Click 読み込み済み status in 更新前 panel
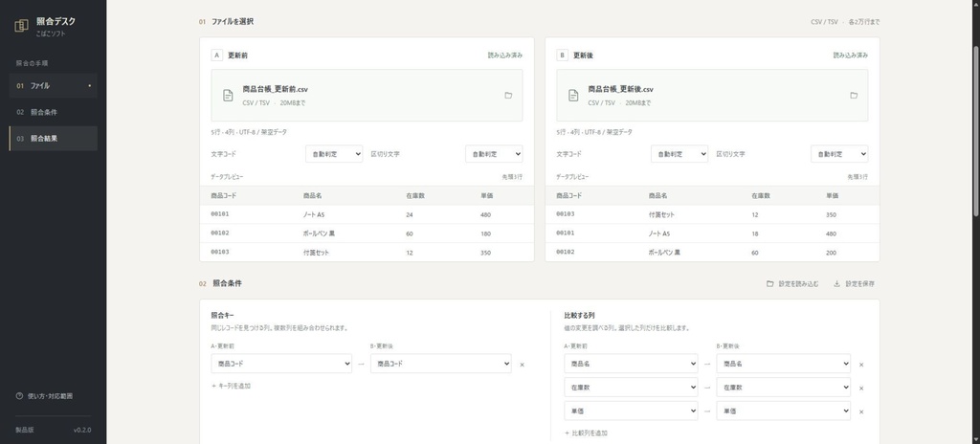This screenshot has width=980, height=444. tap(505, 55)
